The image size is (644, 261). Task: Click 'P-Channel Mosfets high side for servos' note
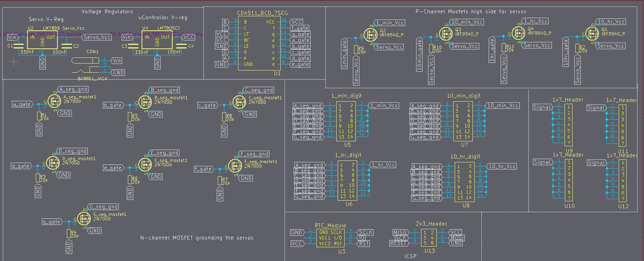click(471, 12)
